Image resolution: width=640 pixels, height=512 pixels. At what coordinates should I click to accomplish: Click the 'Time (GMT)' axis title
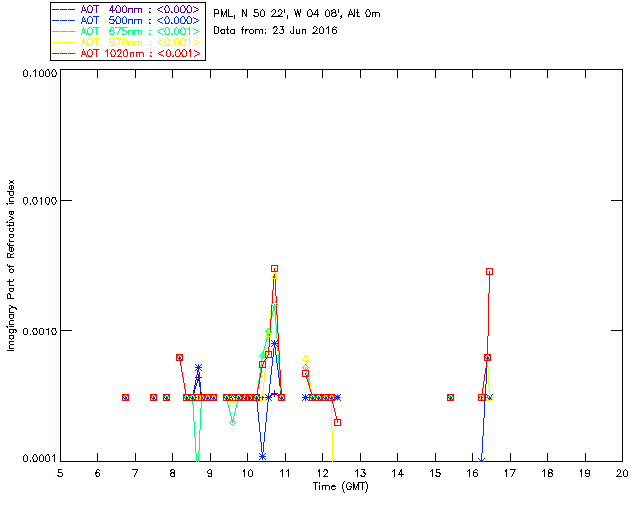340,487
